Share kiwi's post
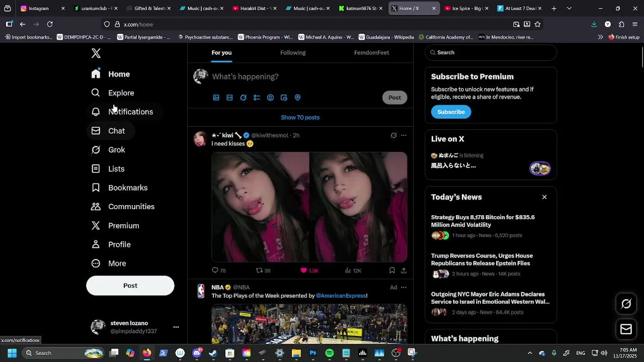 point(404,270)
